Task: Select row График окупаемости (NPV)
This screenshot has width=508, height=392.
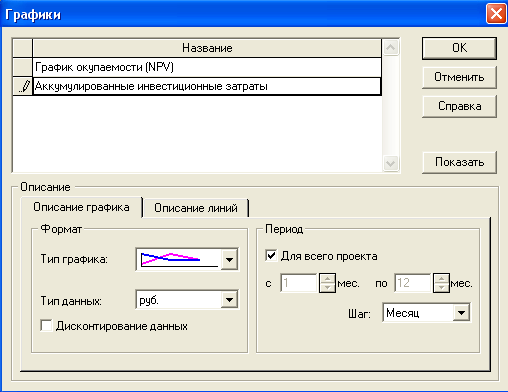Action: 207,67
